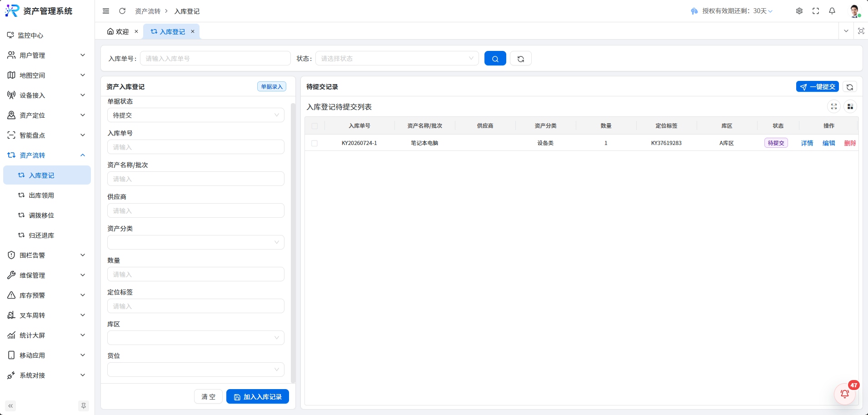Open the 状态 filter dropdown

pos(397,59)
